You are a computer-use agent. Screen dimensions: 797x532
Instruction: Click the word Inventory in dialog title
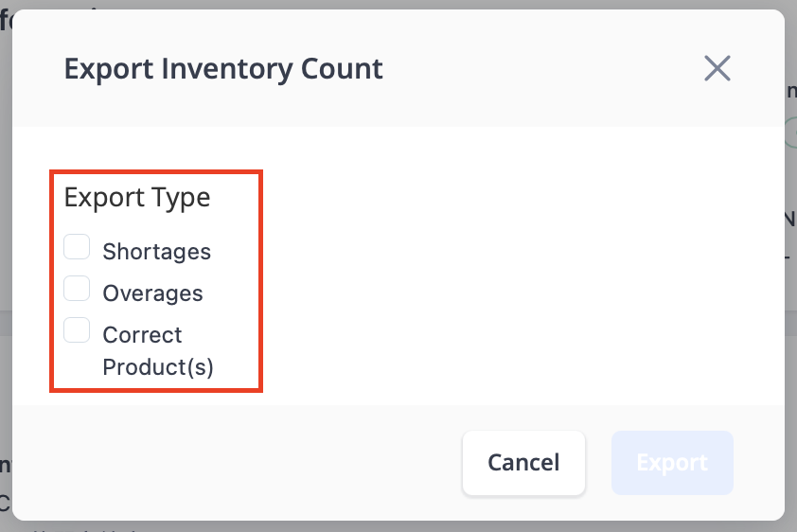pyautogui.click(x=226, y=70)
